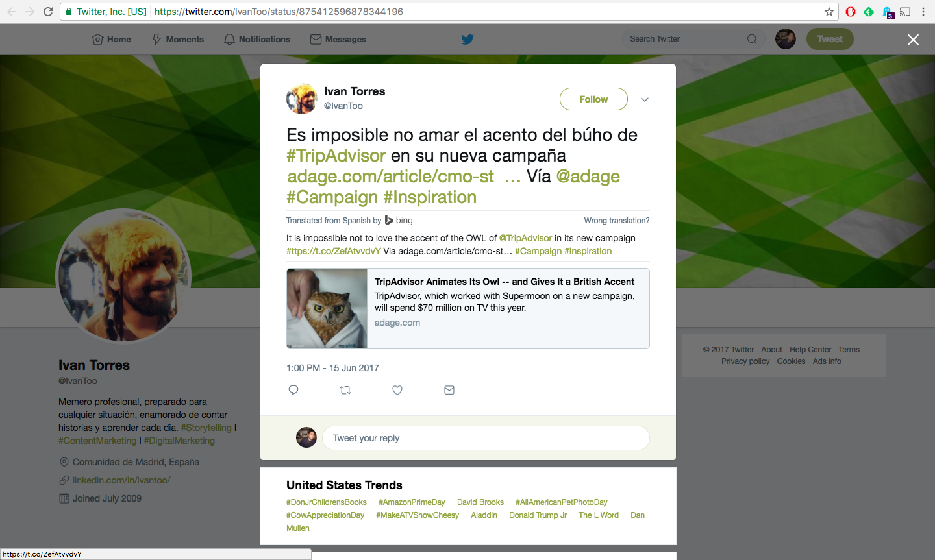
Task: Open the extension icon with the 3 badge
Action: coord(888,12)
